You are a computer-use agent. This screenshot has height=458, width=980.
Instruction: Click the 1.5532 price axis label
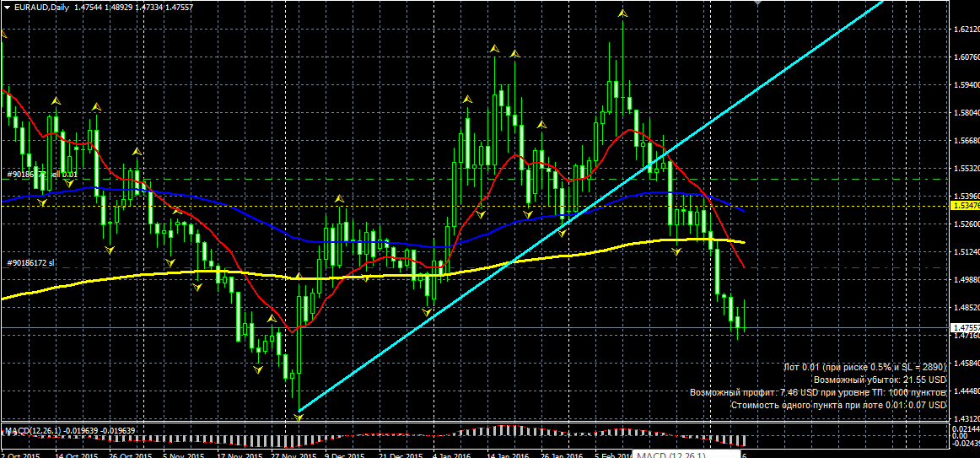pos(967,169)
